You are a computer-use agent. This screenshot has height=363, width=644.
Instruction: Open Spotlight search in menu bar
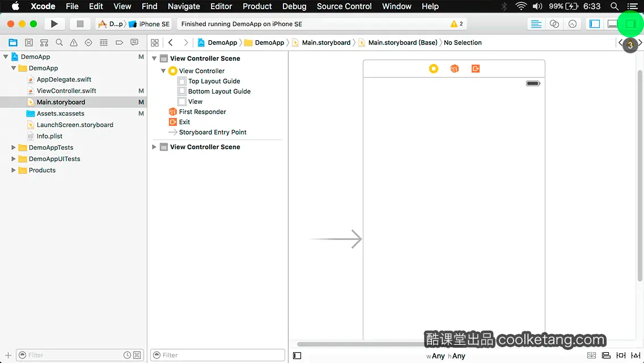(615, 6)
